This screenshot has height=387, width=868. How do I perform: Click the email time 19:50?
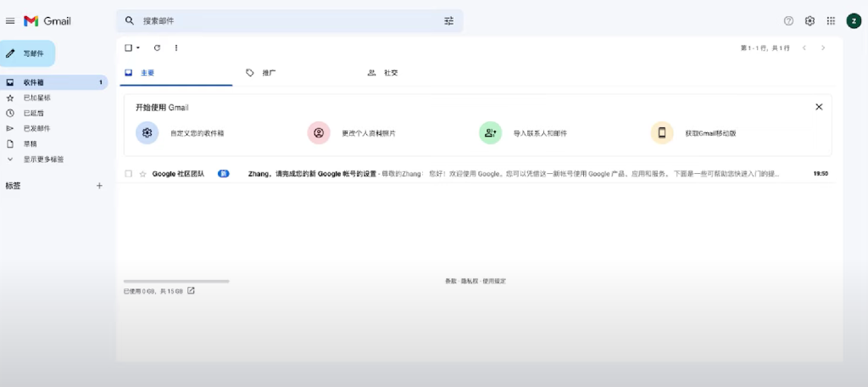pos(821,173)
